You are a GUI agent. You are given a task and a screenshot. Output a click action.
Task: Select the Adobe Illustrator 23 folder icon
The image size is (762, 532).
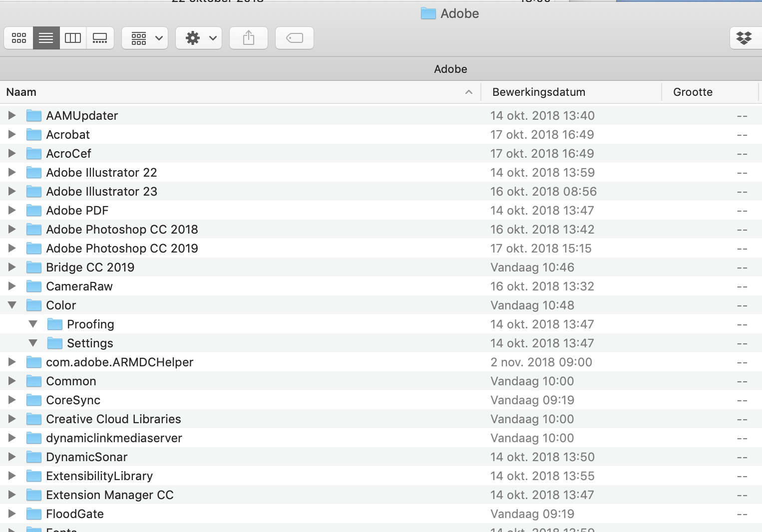coord(34,191)
